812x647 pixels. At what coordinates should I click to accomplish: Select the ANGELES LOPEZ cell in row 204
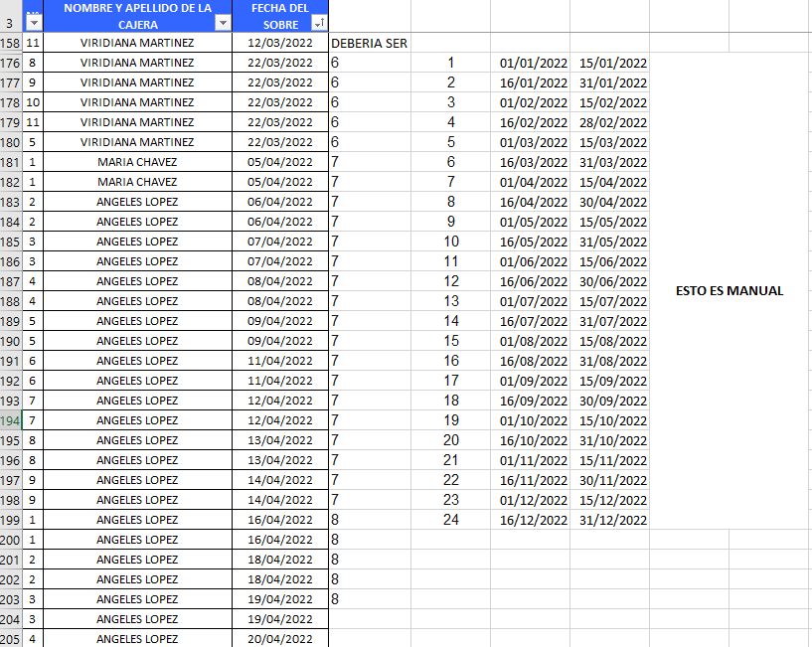(x=138, y=619)
